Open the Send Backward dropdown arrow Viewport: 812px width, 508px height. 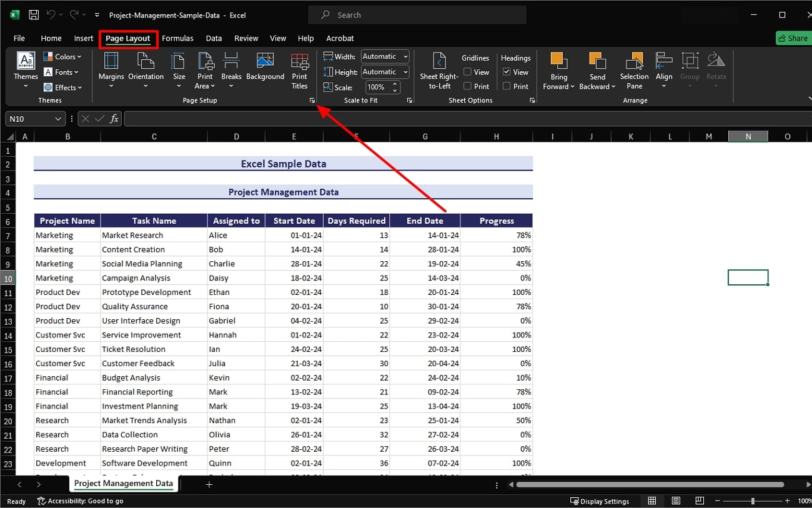pos(613,87)
